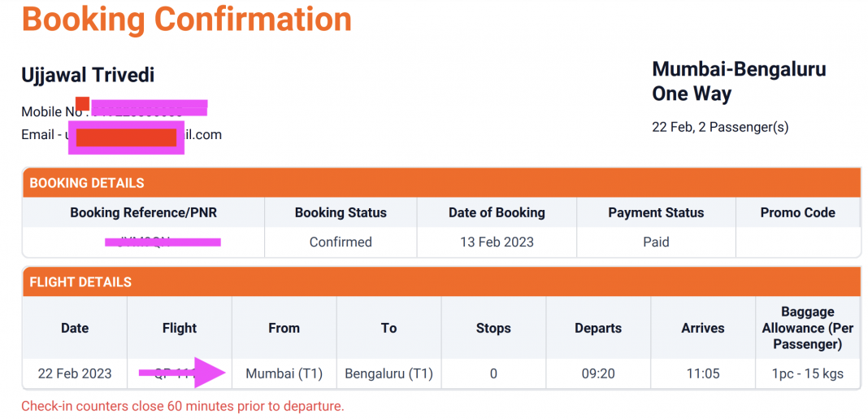Click the Mumbai (T1) origin cell
The height and width of the screenshot is (419, 868).
[x=284, y=374]
